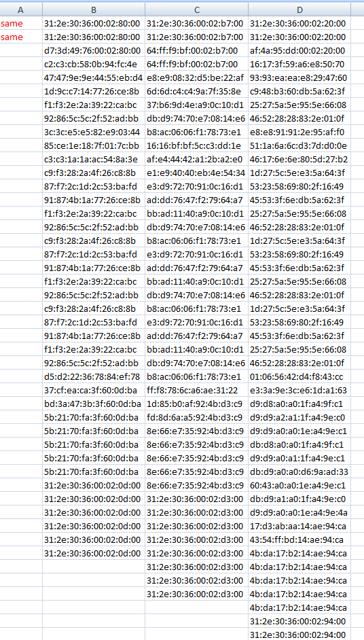Image resolution: width=364 pixels, height=640 pixels.
Task: Select cell e8:e9:08:32:d5:be:22:af
Action: click(197, 78)
